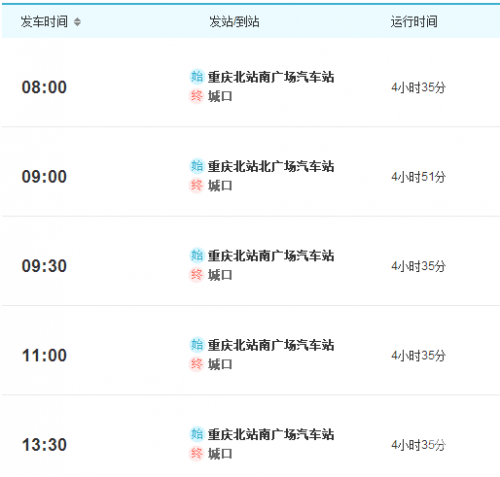
Task: Select the 09:00 departure time
Action: click(x=44, y=177)
